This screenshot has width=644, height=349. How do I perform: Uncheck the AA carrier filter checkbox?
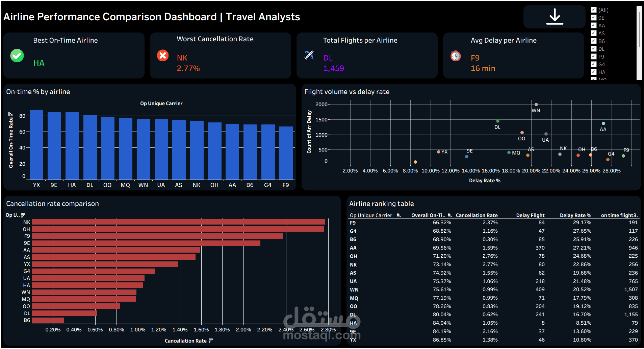(x=594, y=25)
